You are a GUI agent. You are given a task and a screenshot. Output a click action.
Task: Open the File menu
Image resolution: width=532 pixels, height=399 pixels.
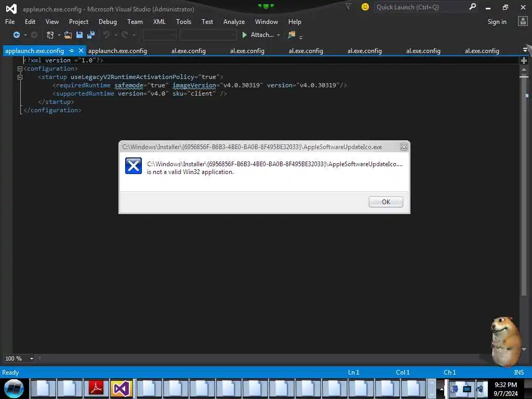[x=10, y=22]
